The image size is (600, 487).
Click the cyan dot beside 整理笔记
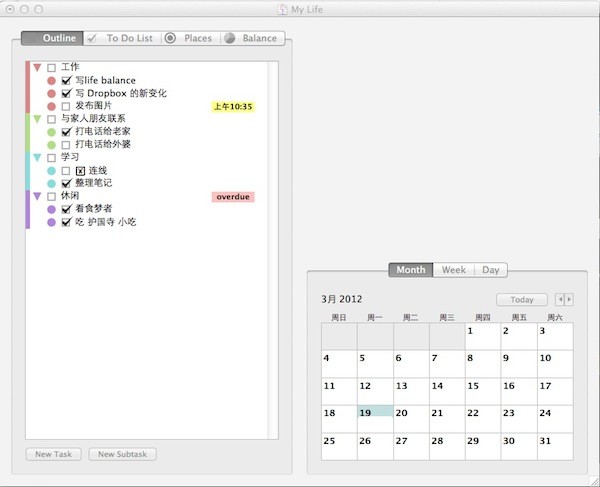point(51,184)
